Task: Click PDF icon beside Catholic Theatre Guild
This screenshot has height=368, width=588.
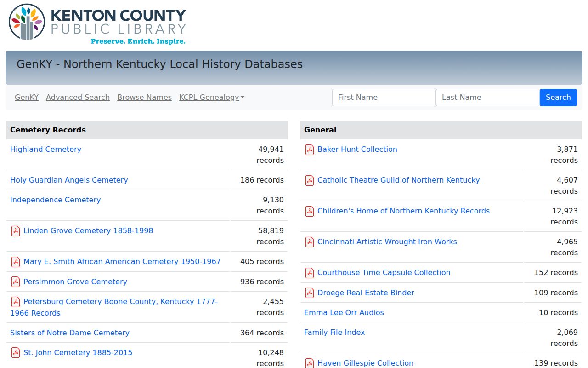Action: [310, 180]
